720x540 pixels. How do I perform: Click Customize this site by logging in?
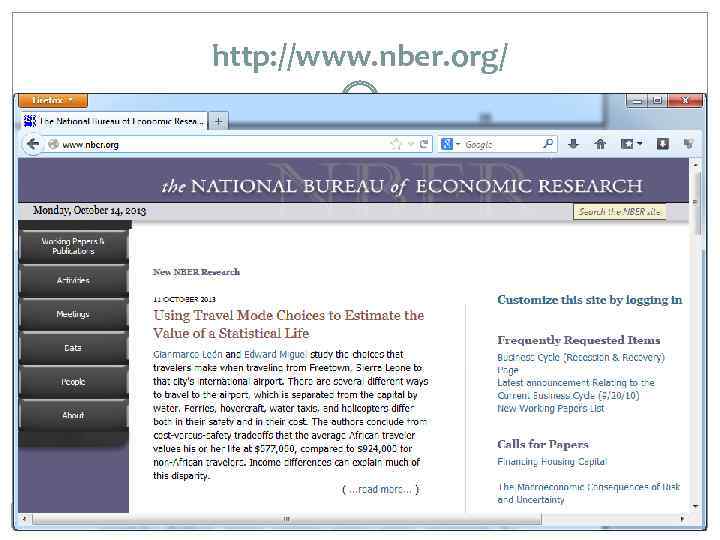[x=590, y=300]
